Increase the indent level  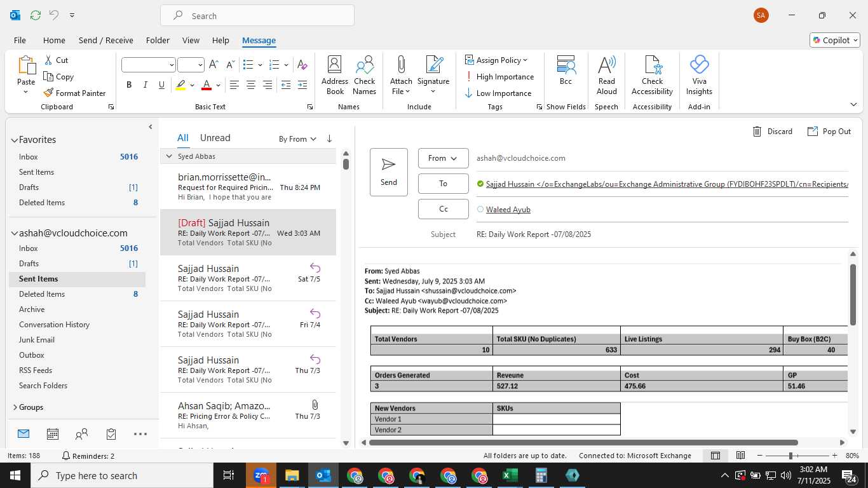point(302,85)
